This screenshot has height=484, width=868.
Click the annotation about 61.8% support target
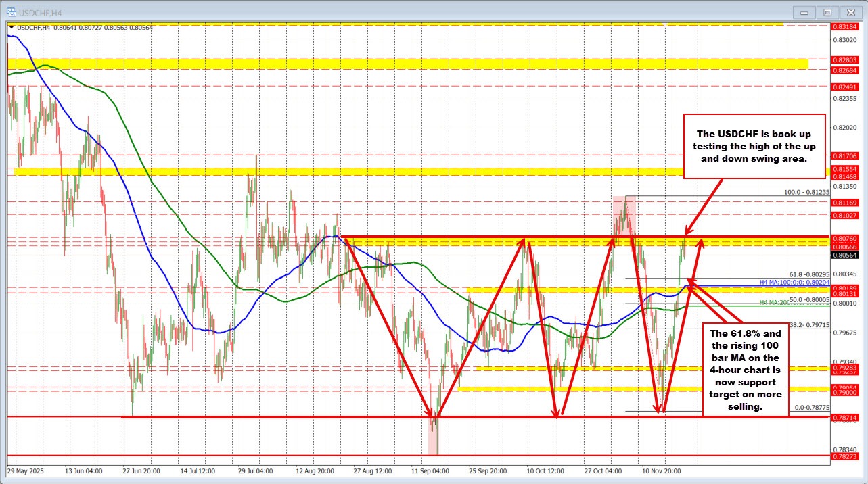[746, 372]
